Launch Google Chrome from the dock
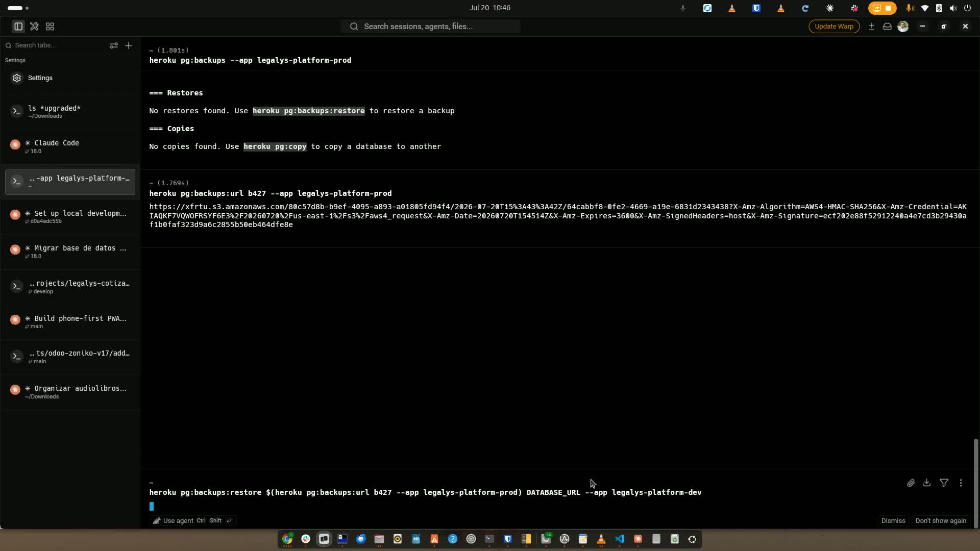The image size is (980, 551). coord(287,539)
